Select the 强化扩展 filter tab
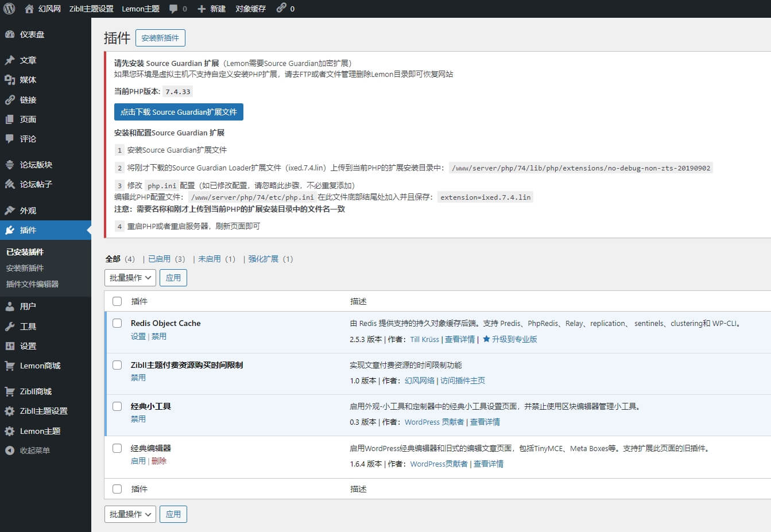771x532 pixels. tap(263, 259)
